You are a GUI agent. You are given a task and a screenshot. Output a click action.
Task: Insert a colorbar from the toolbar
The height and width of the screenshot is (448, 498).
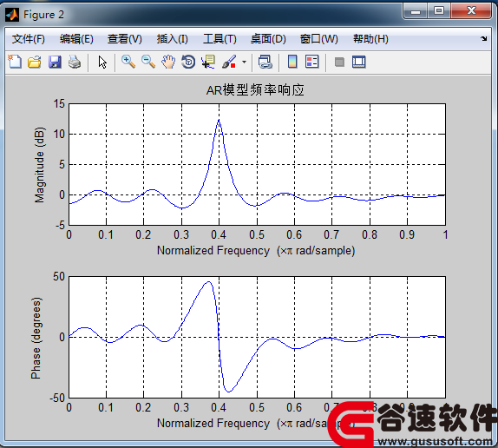(x=292, y=62)
